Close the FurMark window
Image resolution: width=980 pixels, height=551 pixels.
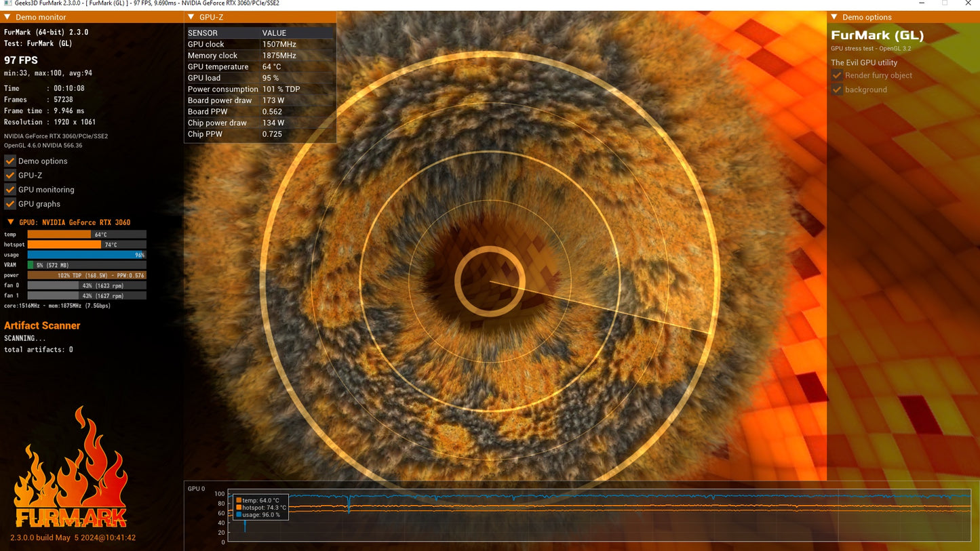(x=968, y=3)
